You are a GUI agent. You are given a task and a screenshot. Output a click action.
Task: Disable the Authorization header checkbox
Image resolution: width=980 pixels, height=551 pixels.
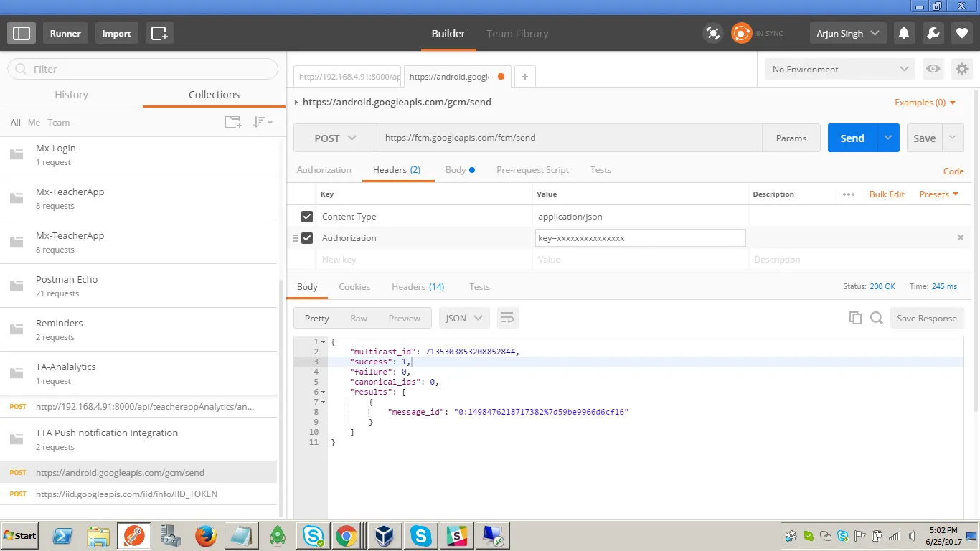pos(307,238)
